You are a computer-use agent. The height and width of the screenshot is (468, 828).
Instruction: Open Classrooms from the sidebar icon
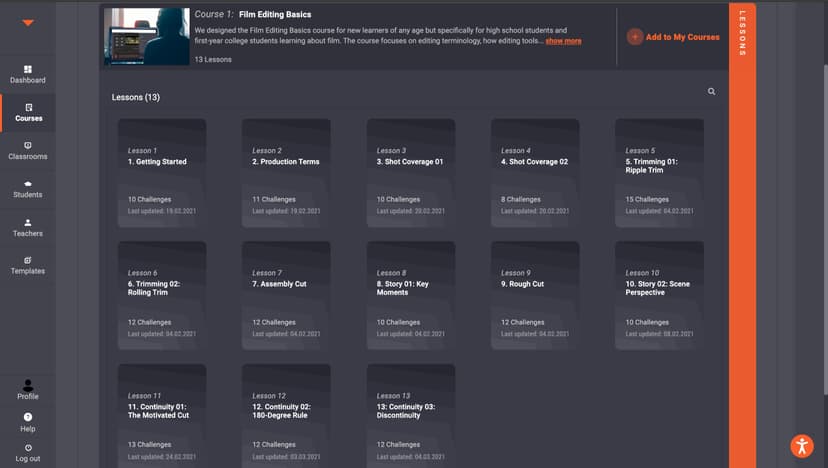[x=28, y=145]
